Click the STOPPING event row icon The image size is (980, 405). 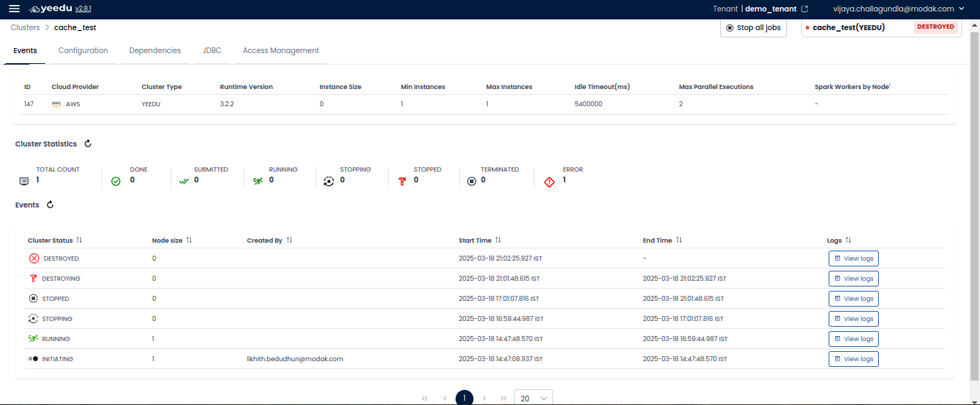[33, 319]
